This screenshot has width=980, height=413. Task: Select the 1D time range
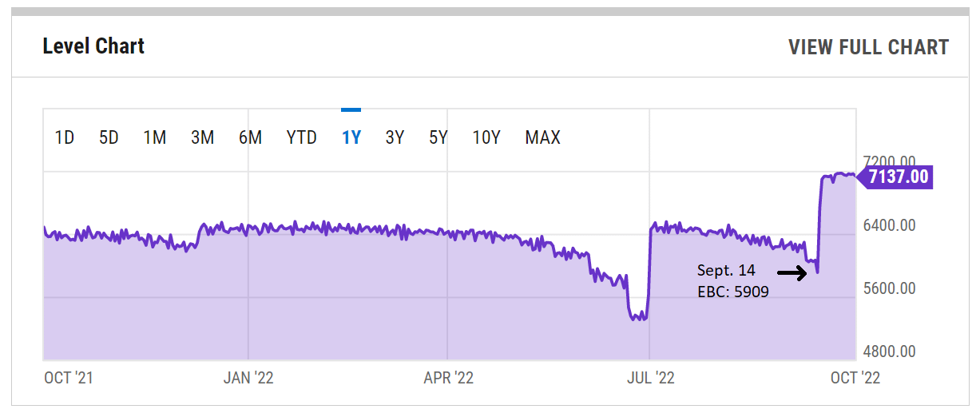(x=65, y=137)
